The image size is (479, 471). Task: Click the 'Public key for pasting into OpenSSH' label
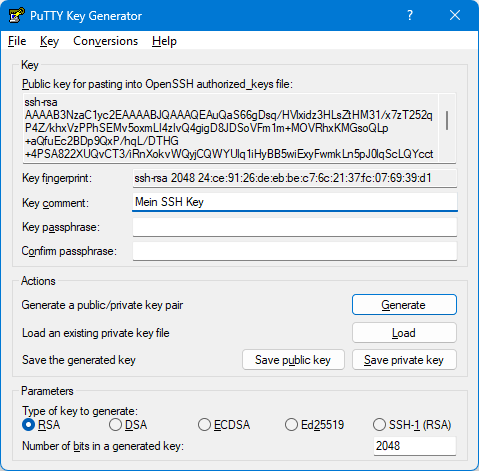157,84
